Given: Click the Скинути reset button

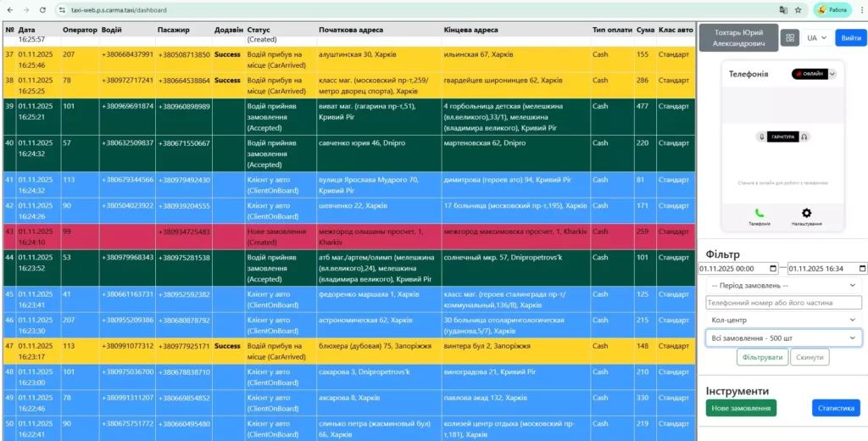Looking at the screenshot, I should [810, 357].
